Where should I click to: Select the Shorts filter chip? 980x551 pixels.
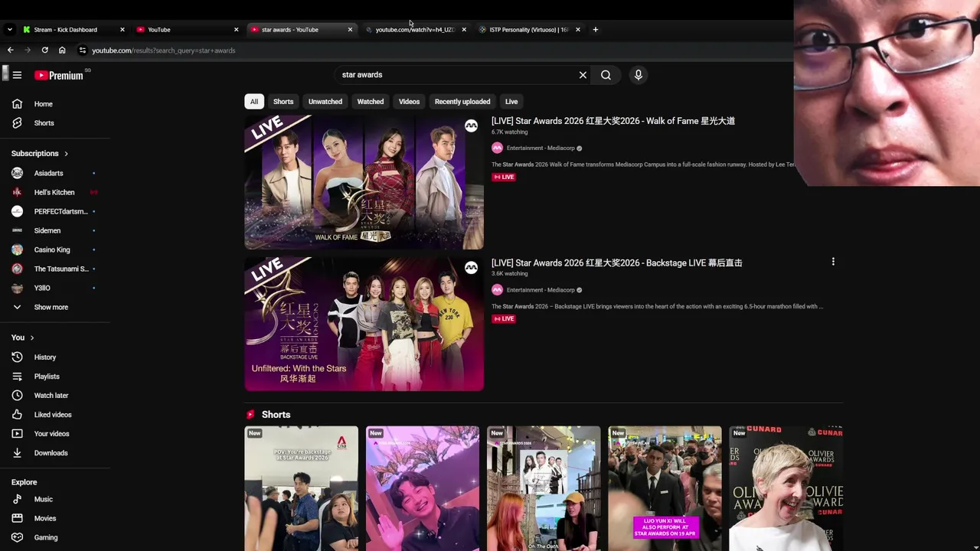point(283,102)
